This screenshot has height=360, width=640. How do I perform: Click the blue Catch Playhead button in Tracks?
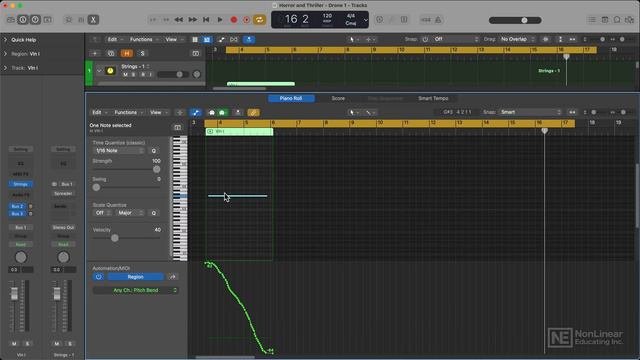click(x=249, y=40)
